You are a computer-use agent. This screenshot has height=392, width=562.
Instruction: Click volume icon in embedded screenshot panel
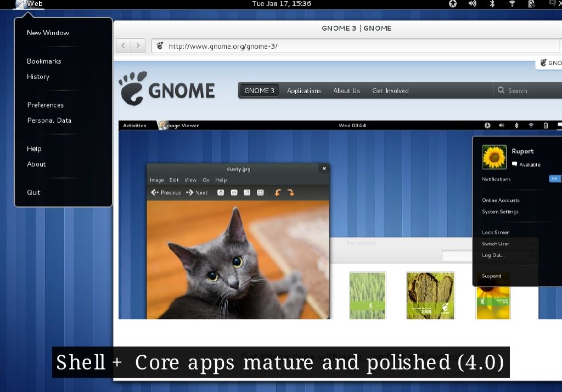[502, 126]
